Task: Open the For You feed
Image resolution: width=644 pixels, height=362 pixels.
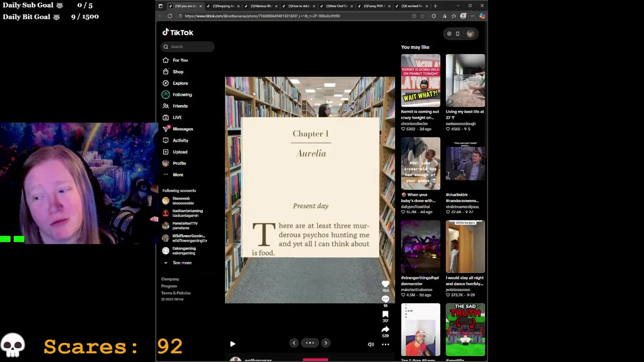Action: tap(175, 60)
